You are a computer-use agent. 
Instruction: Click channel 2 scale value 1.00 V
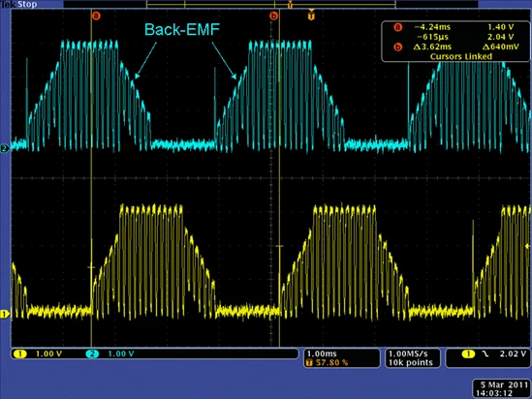[x=121, y=353]
